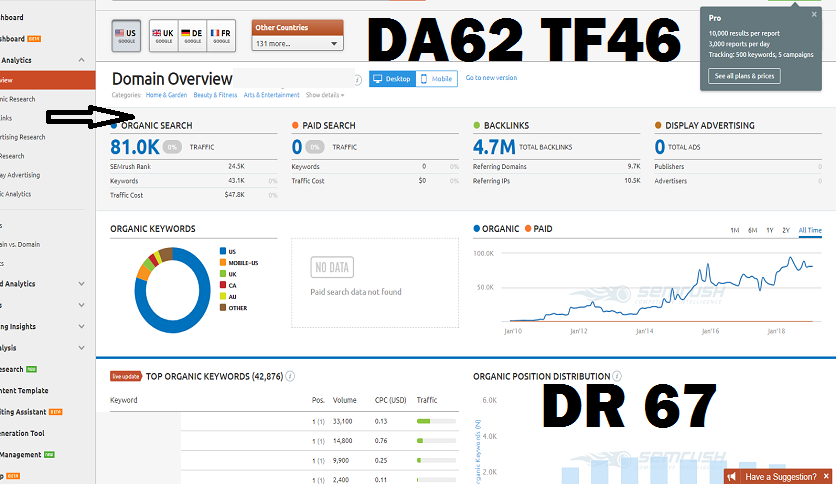
Task: Expand the lysis sidebar section
Action: click(81, 348)
